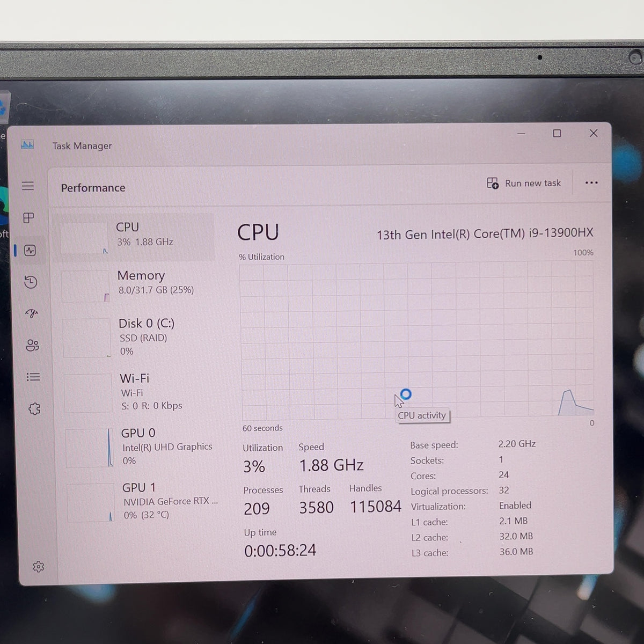Open the Startup apps icon in sidebar

(32, 313)
